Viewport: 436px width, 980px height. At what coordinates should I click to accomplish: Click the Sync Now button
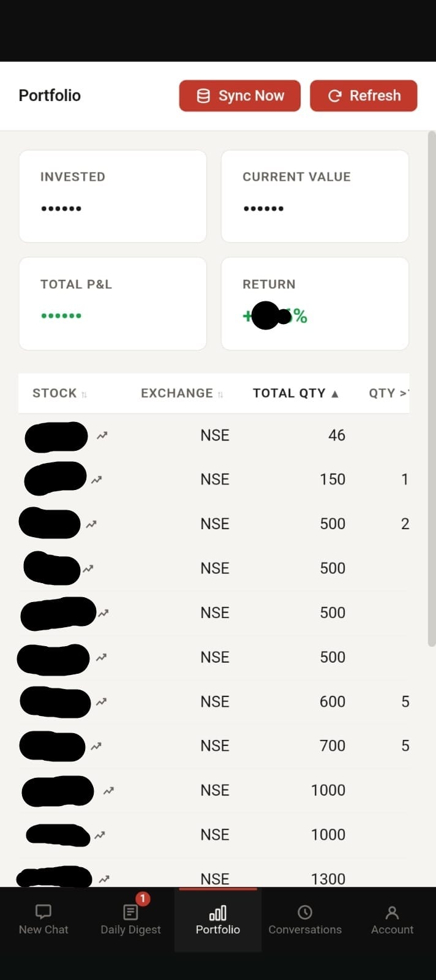pyautogui.click(x=240, y=96)
